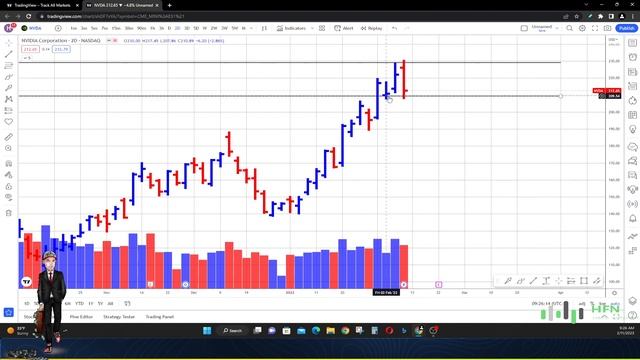Click the blue Publish button

[627, 28]
